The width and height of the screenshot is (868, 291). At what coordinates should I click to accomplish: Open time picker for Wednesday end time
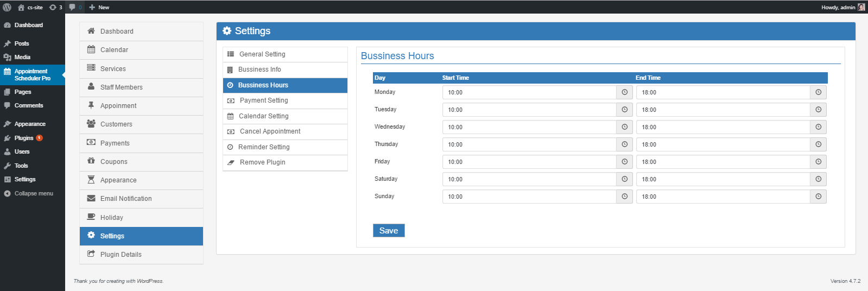[818, 127]
